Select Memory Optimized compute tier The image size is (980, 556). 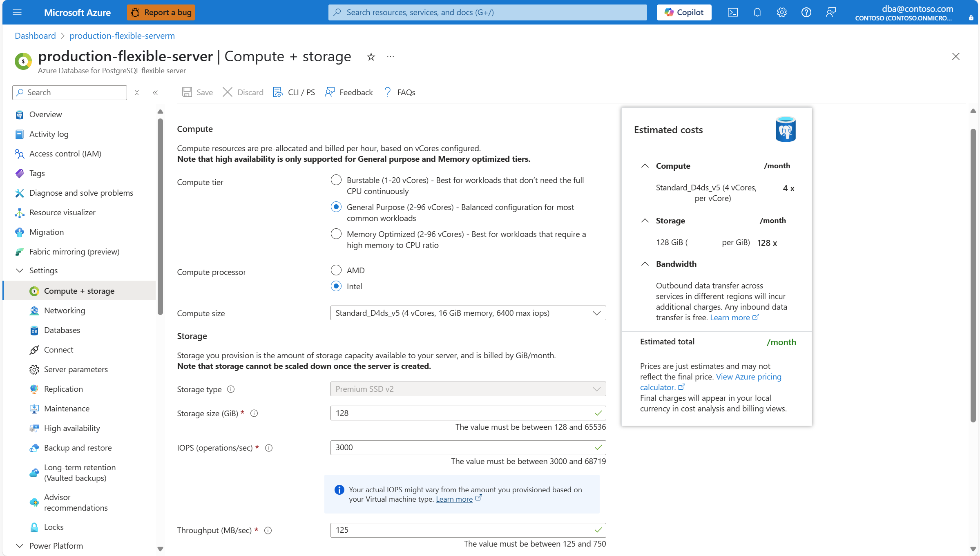coord(336,234)
